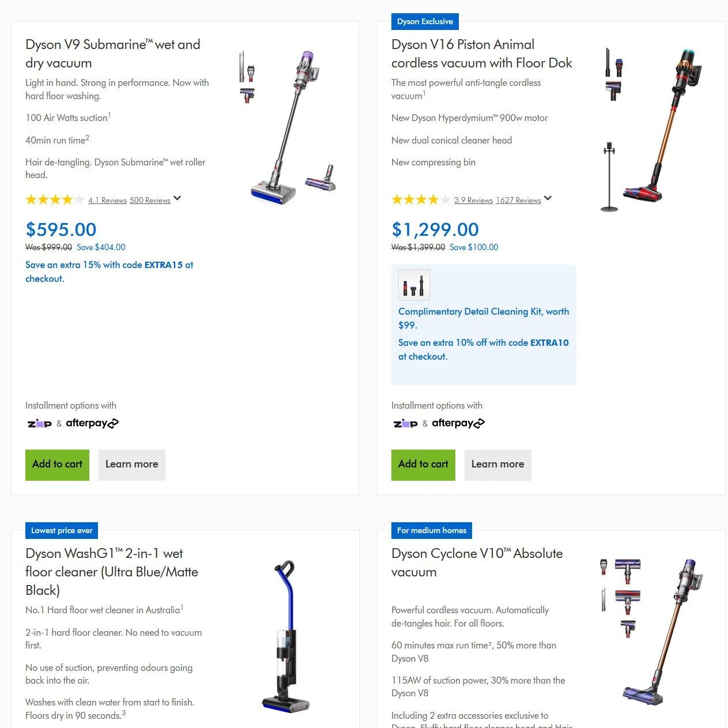Image resolution: width=728 pixels, height=728 pixels.
Task: Open the Dyson Cyclone V10 Absolute title
Action: [x=477, y=563]
